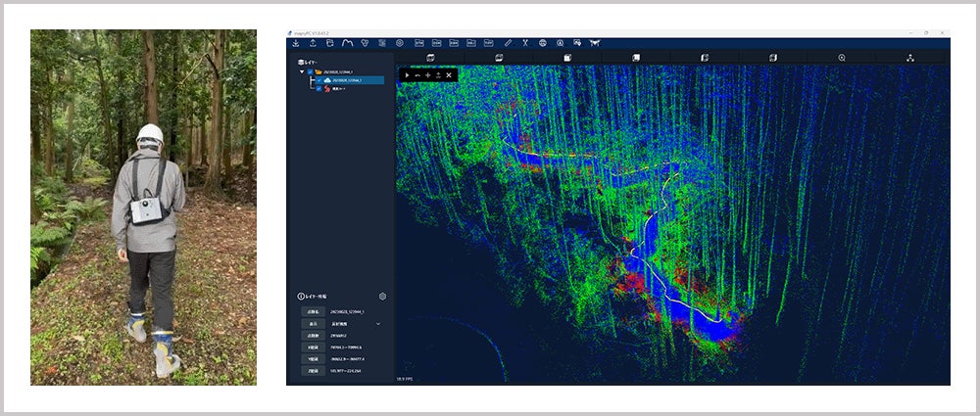The height and width of the screenshot is (416, 980).
Task: Open the display mode dropdown in layer info
Action: [x=378, y=323]
